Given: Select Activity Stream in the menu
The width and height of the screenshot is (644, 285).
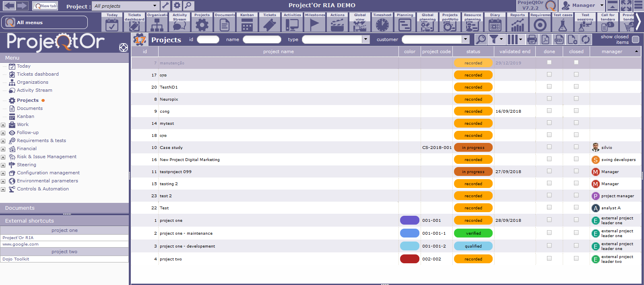Looking at the screenshot, I should (34, 90).
